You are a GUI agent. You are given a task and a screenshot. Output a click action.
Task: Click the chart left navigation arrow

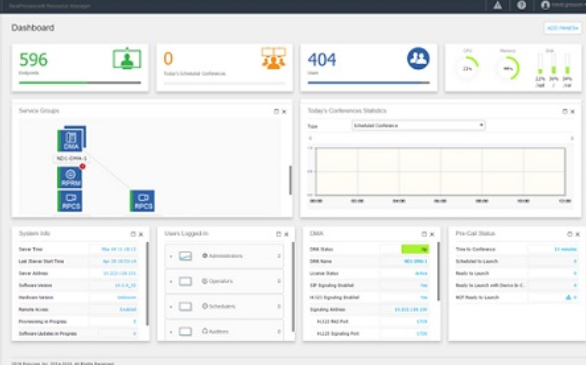click(310, 138)
